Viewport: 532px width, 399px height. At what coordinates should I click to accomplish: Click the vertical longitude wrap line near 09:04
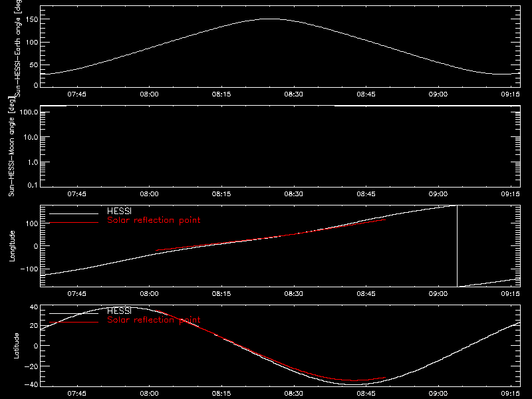point(457,246)
